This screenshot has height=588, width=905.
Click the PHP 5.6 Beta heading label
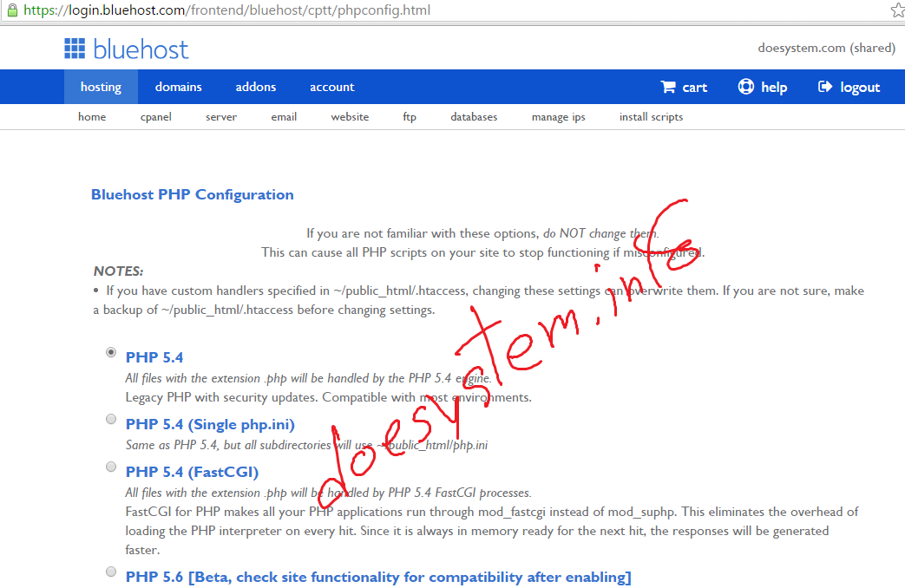coord(378,577)
